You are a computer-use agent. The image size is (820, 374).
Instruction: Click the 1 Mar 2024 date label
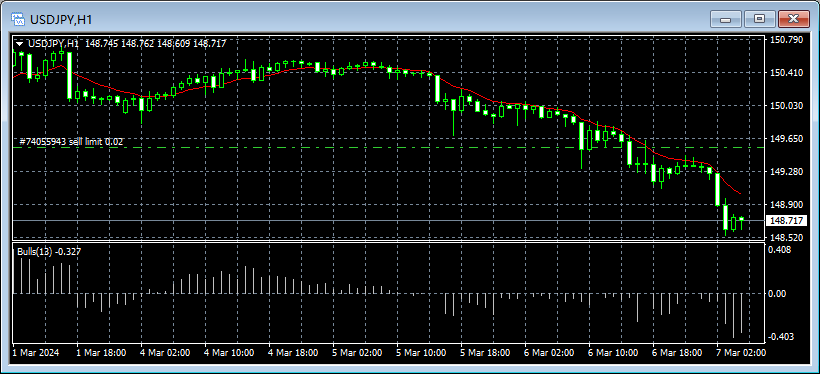[x=36, y=353]
